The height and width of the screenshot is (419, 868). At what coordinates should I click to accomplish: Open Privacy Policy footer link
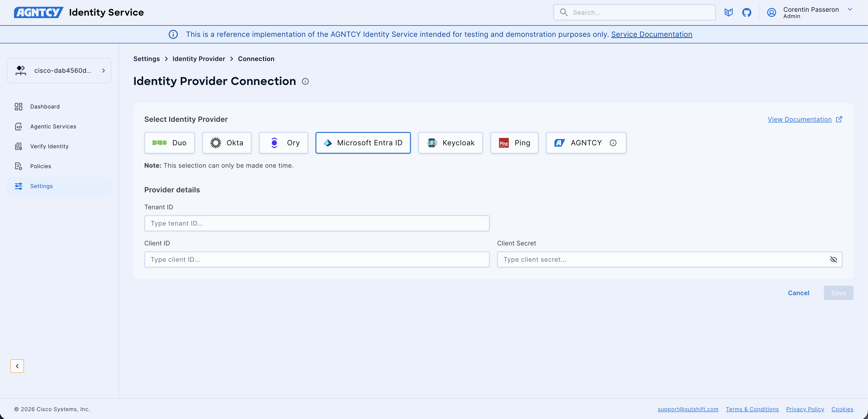point(805,409)
